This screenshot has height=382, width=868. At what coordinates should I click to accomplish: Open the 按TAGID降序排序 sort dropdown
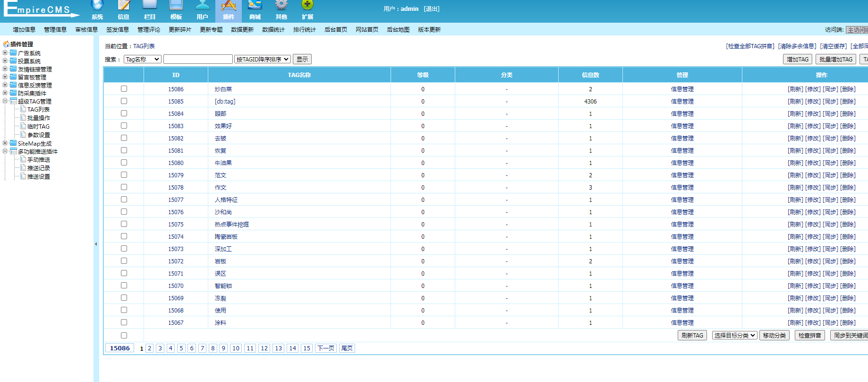(x=263, y=59)
